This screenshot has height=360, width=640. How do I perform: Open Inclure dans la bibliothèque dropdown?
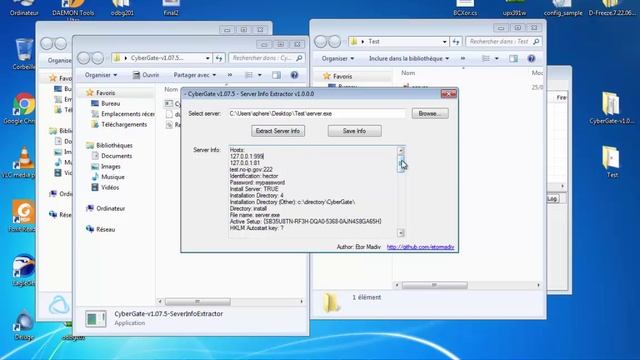click(409, 59)
